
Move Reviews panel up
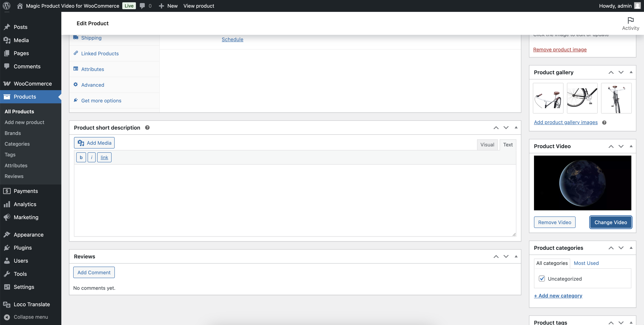point(496,256)
